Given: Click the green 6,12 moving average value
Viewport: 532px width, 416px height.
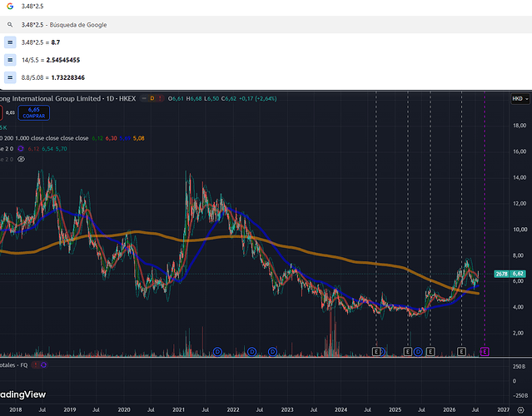Looking at the screenshot, I should tap(97, 138).
